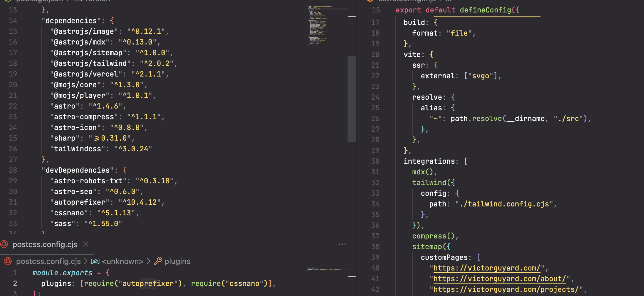
Task: Open the editor More Actions ellipsis menu
Action: coord(342,244)
